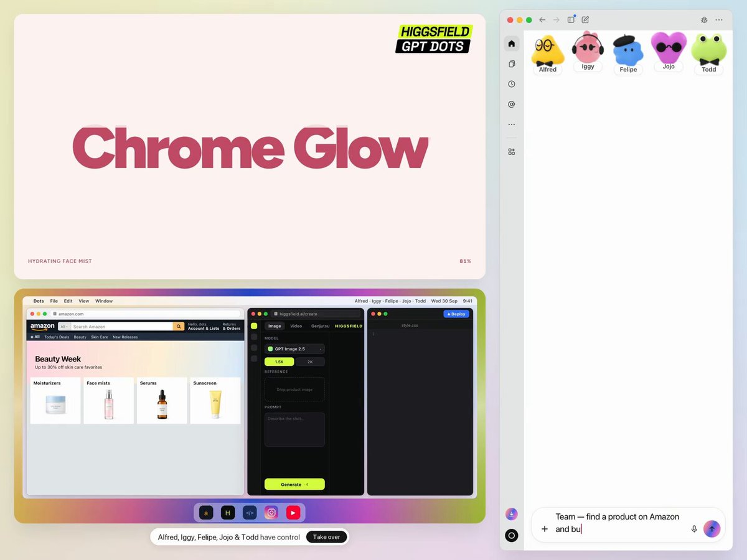Select the 1.5K resolution option
Screen dimensions: 747x560
(x=280, y=362)
